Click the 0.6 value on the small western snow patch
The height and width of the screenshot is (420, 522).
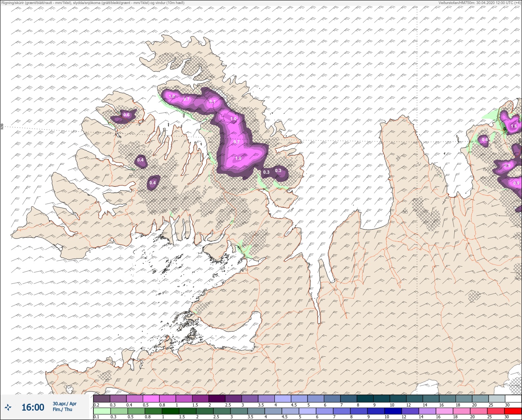tap(126, 115)
